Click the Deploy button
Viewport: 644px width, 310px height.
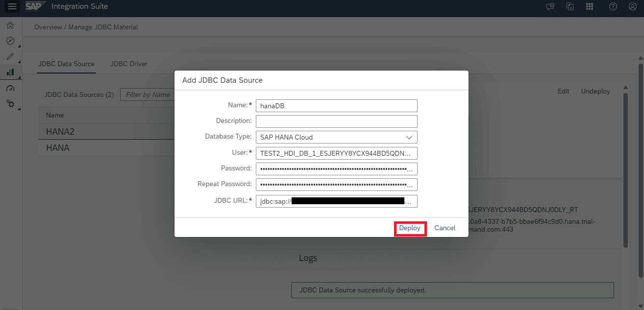click(x=410, y=228)
